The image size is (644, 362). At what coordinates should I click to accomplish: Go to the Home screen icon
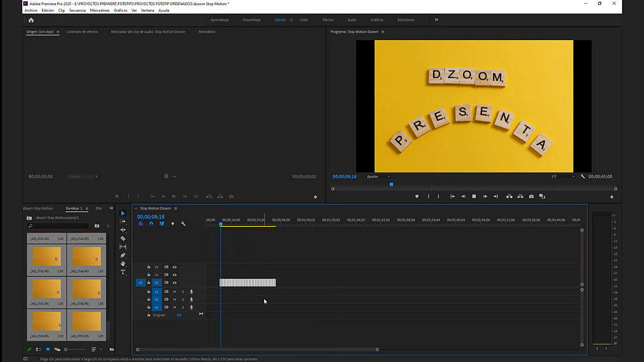click(x=31, y=20)
